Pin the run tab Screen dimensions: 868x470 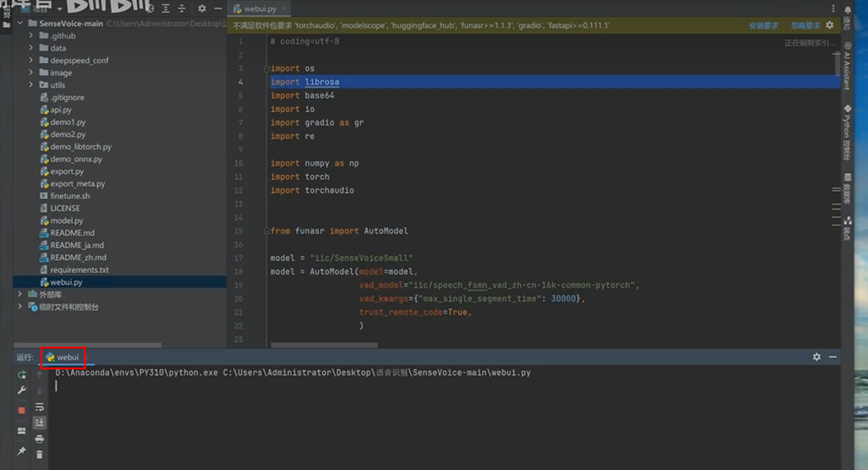point(21,451)
